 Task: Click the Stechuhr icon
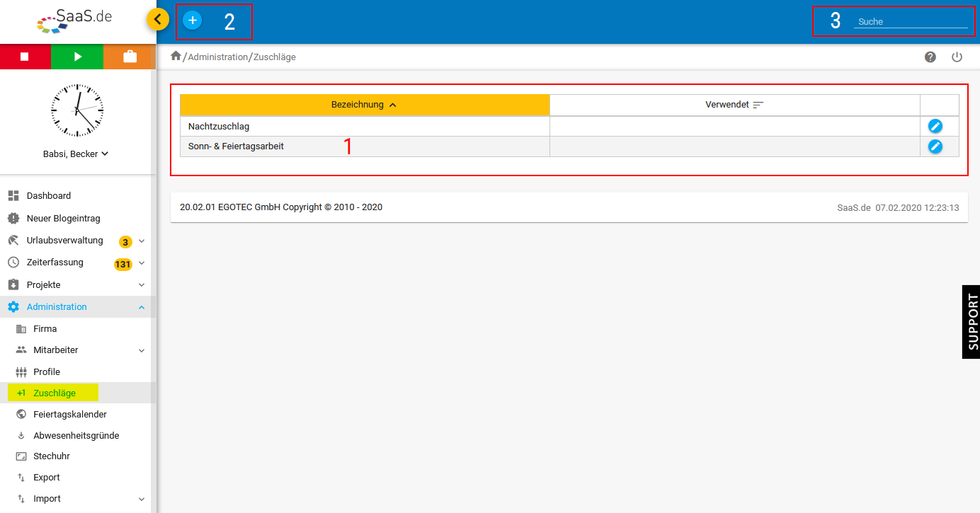[x=21, y=456]
